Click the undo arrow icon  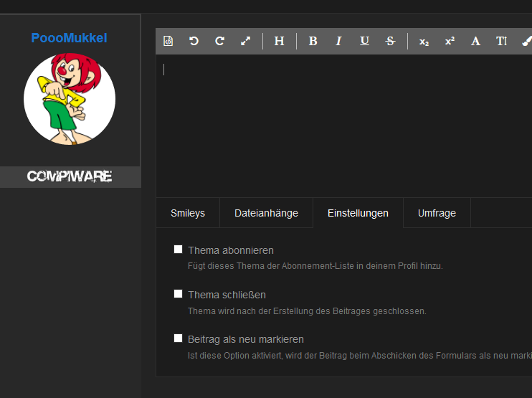tap(194, 41)
